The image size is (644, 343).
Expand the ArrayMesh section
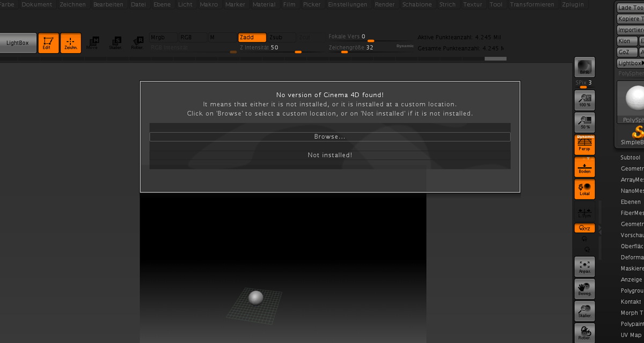click(x=632, y=180)
